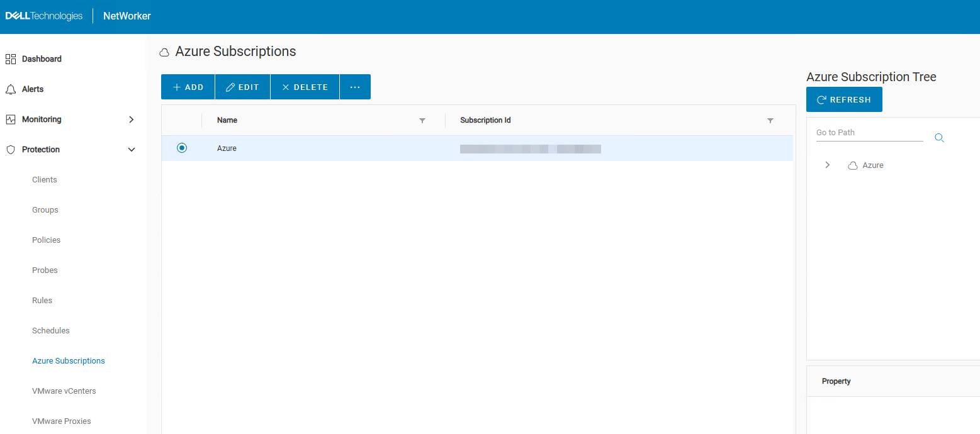The image size is (980, 434).
Task: Focus the Go to Path field
Action: (869, 133)
